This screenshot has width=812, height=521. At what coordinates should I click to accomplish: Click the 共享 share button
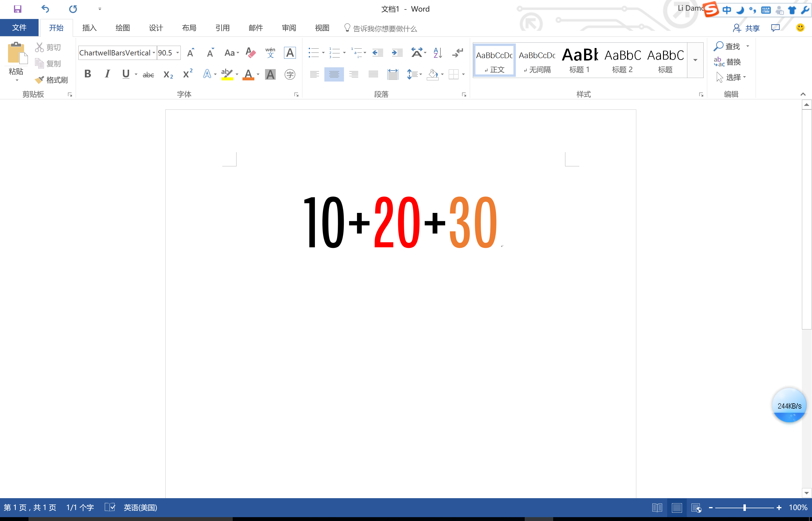coord(746,28)
